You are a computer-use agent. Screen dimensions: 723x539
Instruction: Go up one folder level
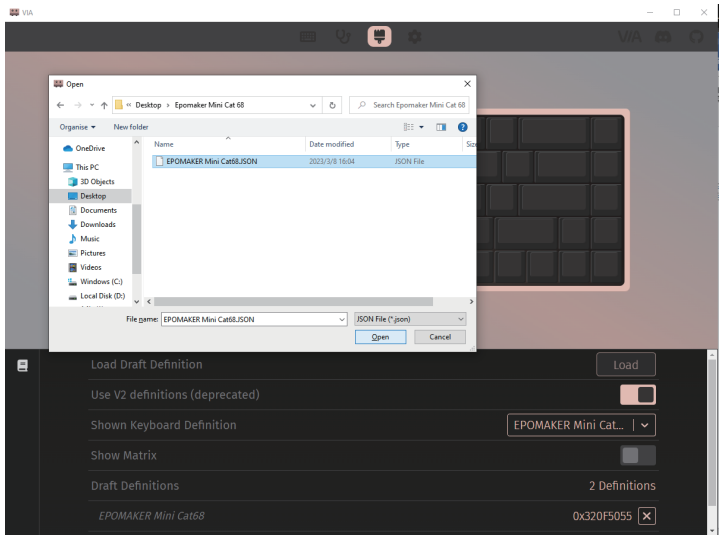[103, 105]
